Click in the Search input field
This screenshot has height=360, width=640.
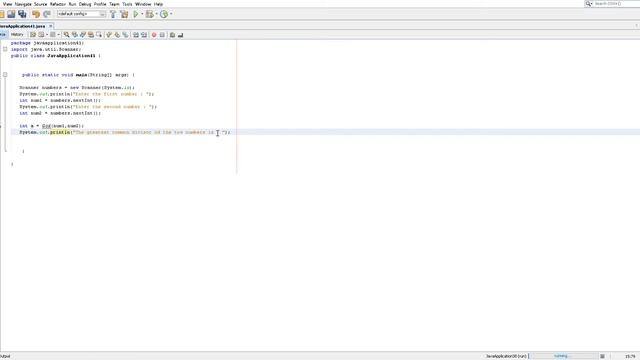[616, 4]
